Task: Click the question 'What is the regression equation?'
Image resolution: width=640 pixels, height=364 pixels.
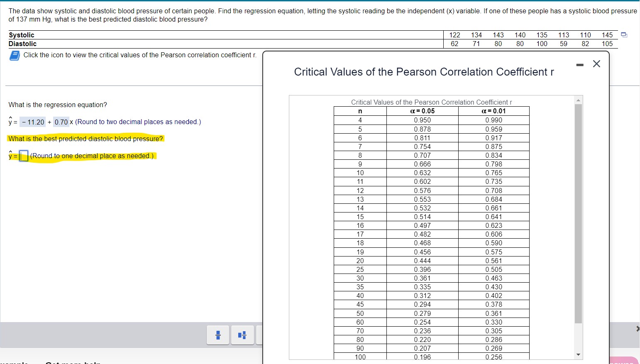Action: point(58,105)
